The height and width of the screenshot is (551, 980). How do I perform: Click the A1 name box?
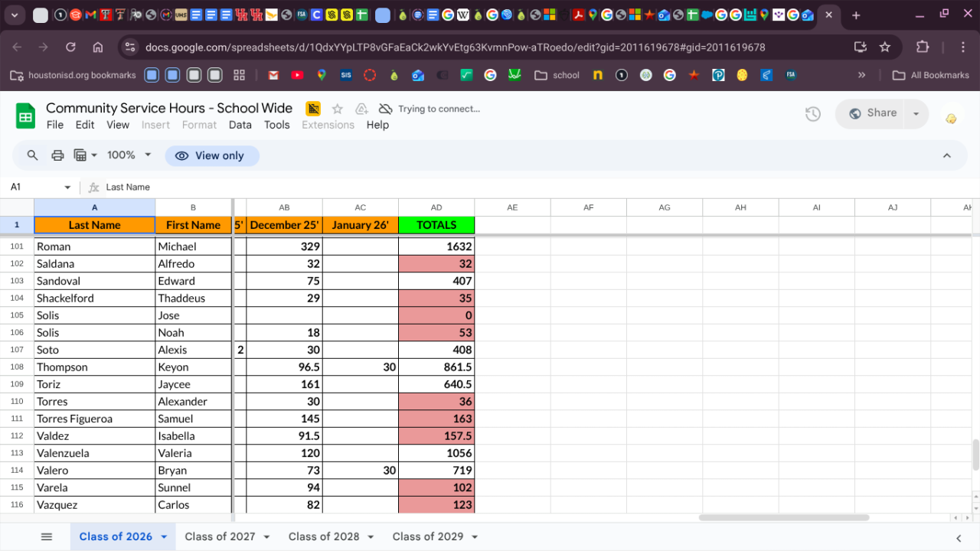(x=32, y=187)
